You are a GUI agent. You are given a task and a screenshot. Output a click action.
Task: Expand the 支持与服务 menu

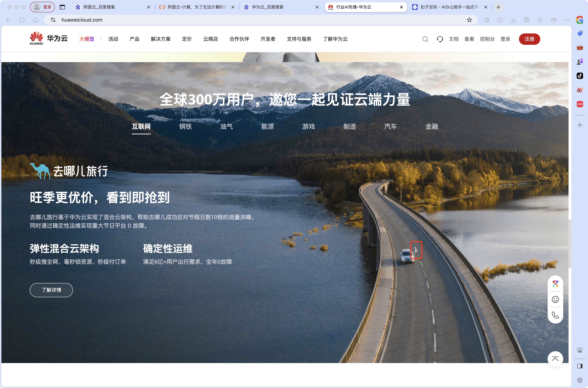click(299, 39)
